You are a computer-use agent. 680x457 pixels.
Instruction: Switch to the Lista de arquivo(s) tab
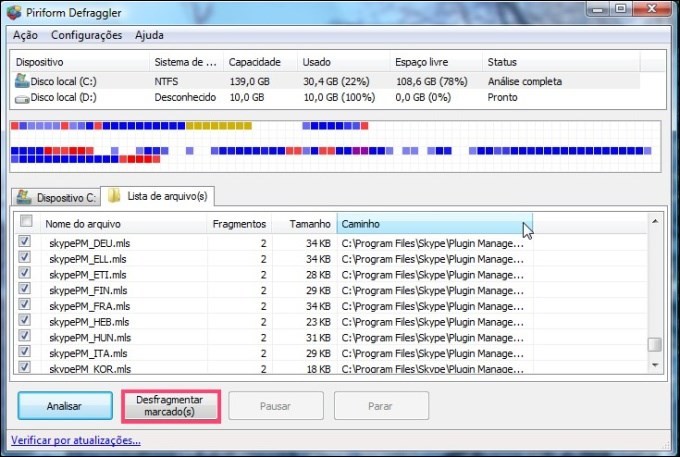click(157, 196)
